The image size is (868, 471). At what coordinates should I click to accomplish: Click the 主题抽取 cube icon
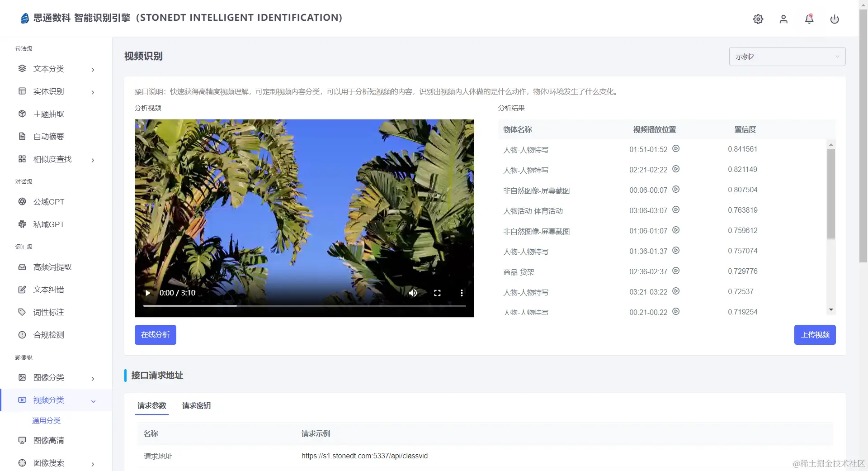22,114
